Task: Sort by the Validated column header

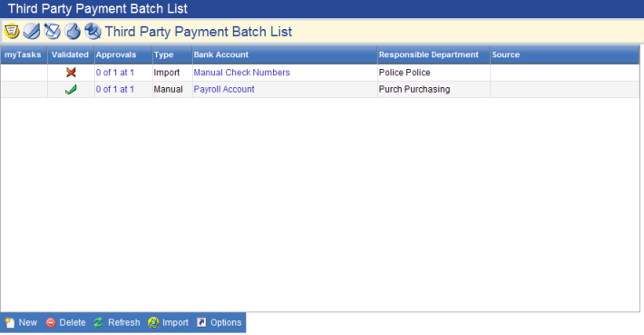Action: click(70, 54)
